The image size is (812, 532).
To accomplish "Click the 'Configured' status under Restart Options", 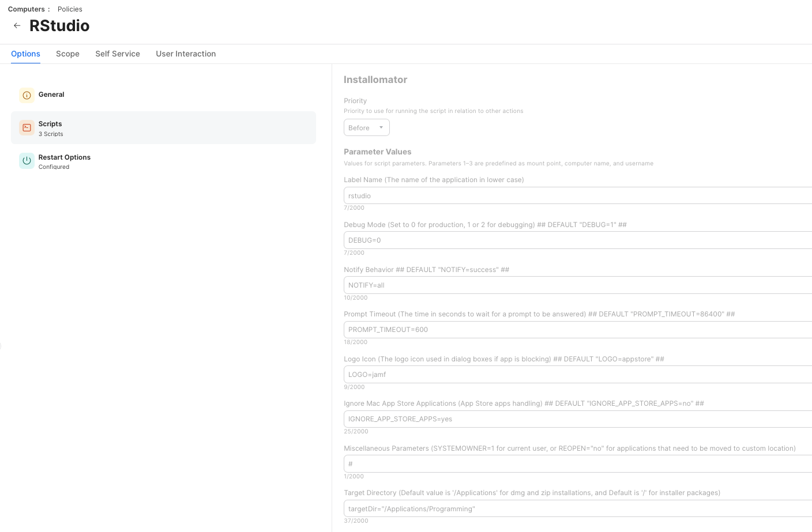I will pos(54,167).
